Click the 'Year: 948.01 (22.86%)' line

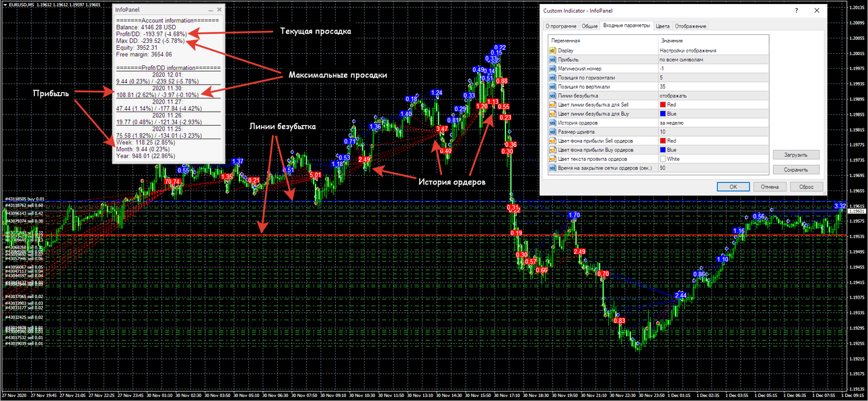(146, 156)
